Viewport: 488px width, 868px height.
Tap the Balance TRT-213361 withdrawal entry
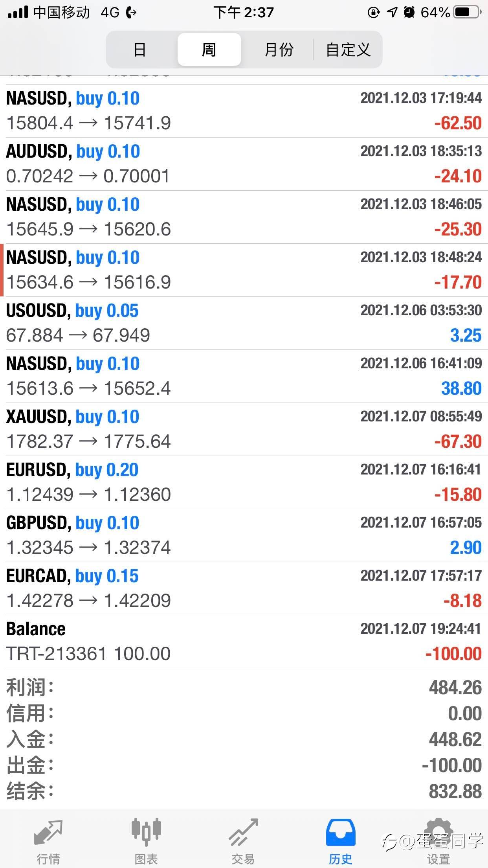pos(244,642)
